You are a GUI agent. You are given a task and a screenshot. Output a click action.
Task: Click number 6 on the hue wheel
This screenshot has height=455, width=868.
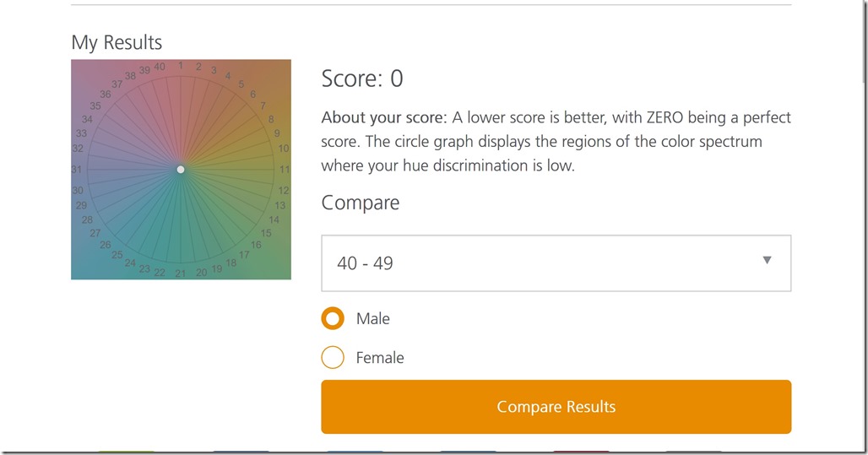[253, 95]
